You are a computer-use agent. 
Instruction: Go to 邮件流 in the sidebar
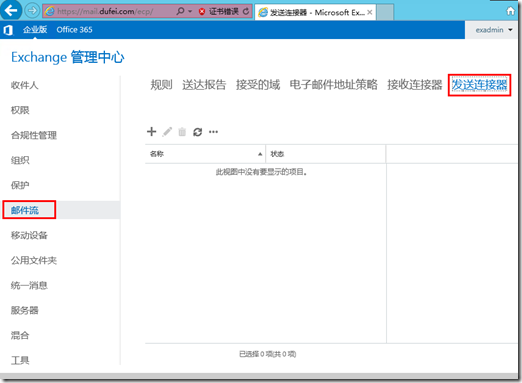pyautogui.click(x=25, y=210)
